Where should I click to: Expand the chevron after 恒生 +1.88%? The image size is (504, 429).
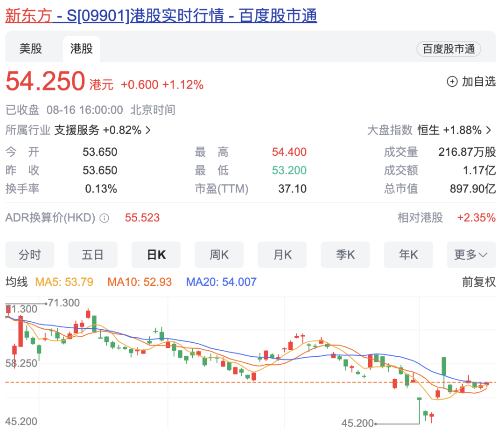click(489, 130)
